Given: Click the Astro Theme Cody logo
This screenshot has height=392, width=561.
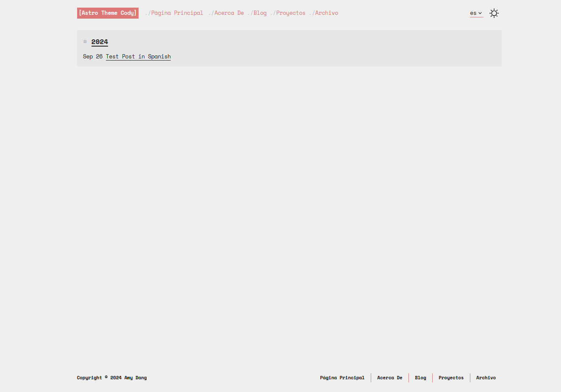Looking at the screenshot, I should 108,13.
